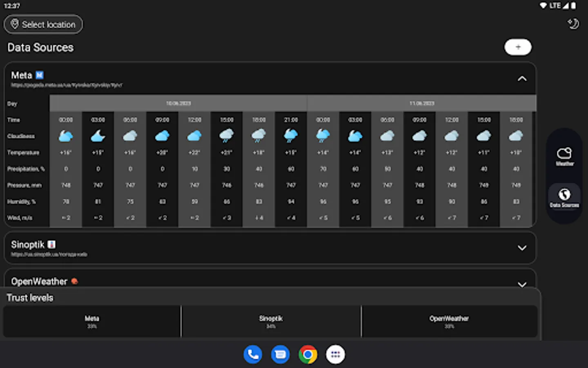The height and width of the screenshot is (368, 588).
Task: Switch to the Weather navigation tab
Action: click(x=565, y=156)
